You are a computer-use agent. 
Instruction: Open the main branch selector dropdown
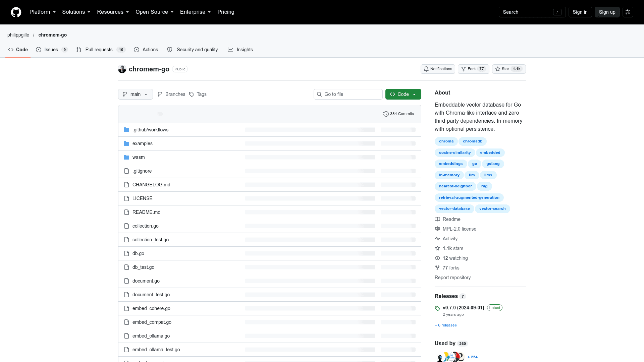[136, 94]
